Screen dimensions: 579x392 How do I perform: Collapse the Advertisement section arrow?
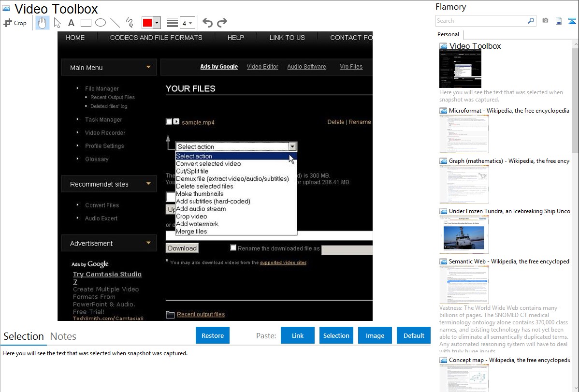[x=148, y=243]
